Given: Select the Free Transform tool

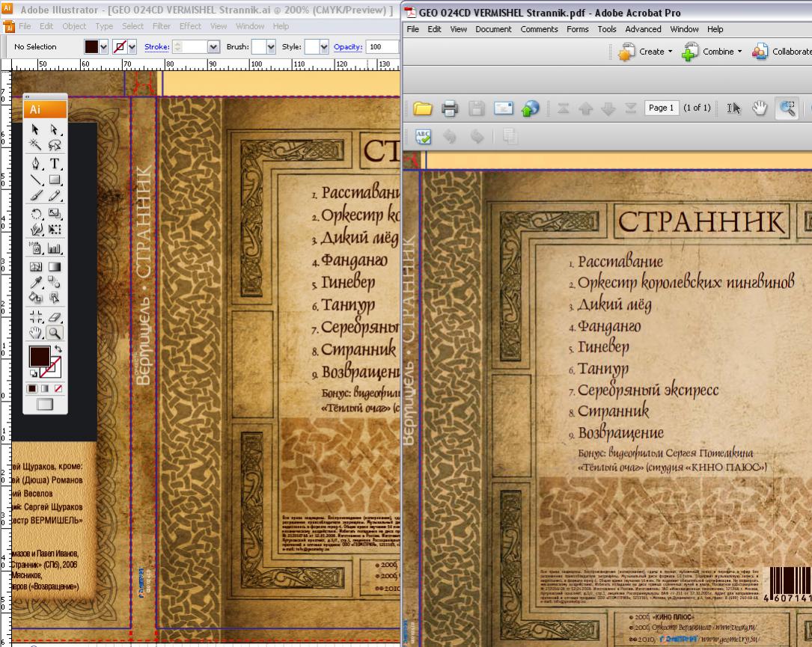Looking at the screenshot, I should pos(54,229).
